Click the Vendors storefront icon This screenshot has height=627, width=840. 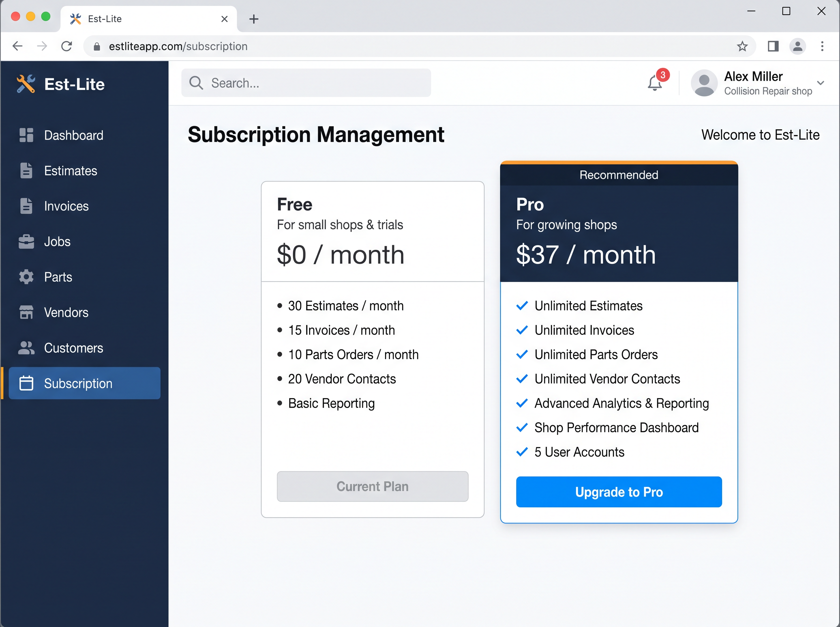(x=26, y=312)
